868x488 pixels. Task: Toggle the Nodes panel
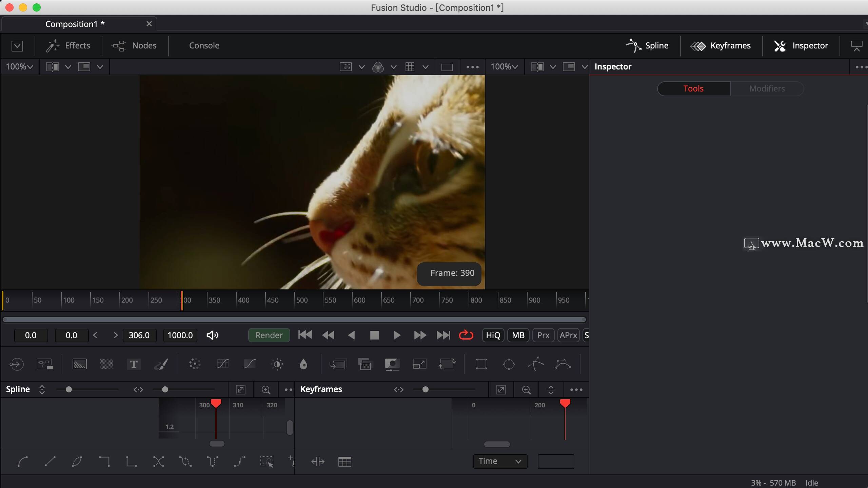(134, 46)
